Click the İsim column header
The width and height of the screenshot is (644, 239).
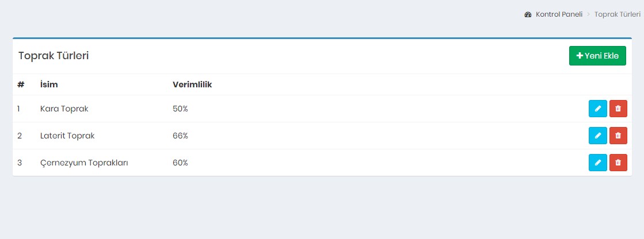(49, 85)
